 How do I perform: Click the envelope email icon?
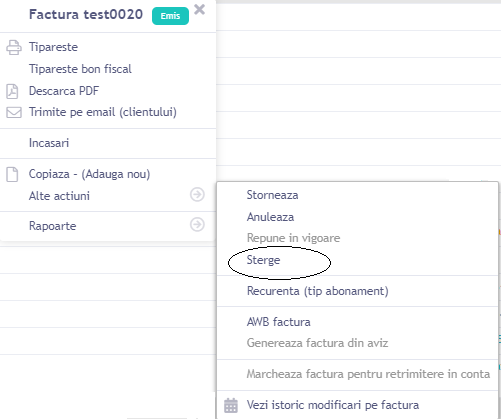pyautogui.click(x=14, y=112)
